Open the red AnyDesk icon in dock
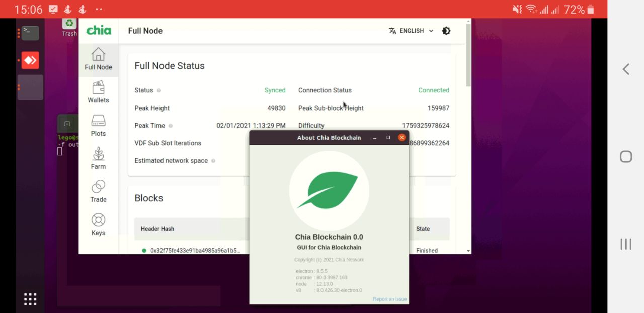Image resolution: width=644 pixels, height=313 pixels. 30,61
